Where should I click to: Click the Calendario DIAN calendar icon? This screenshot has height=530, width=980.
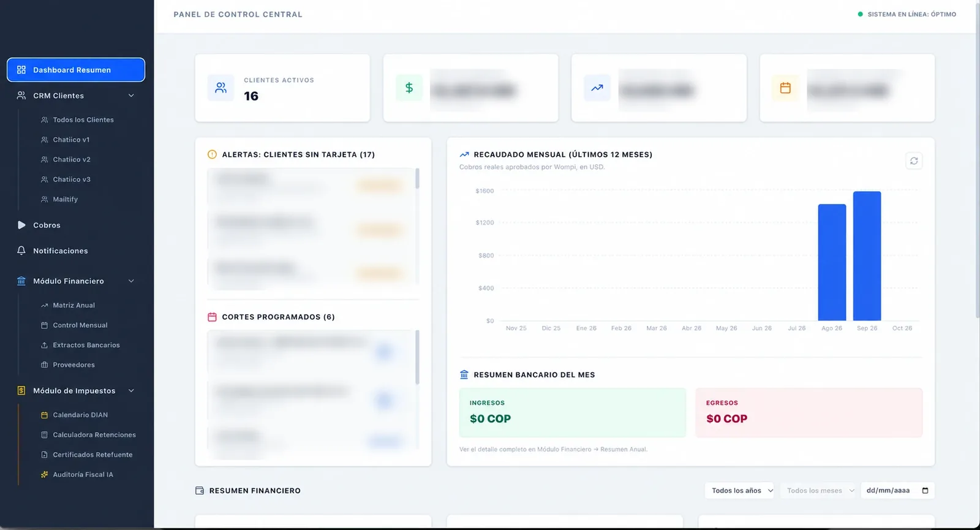(44, 415)
